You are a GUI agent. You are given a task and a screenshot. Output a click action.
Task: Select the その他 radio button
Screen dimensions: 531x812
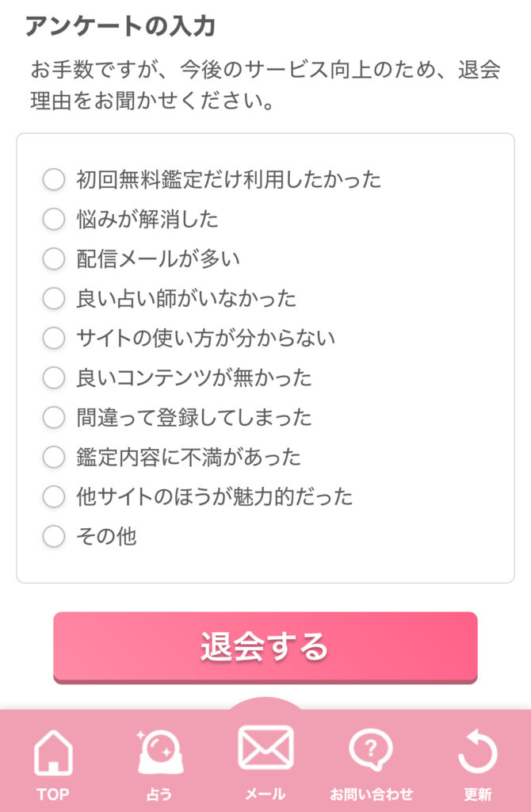tap(54, 536)
